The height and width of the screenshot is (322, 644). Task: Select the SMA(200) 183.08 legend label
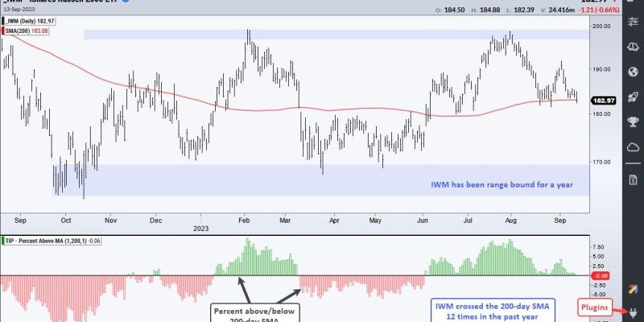coord(26,31)
